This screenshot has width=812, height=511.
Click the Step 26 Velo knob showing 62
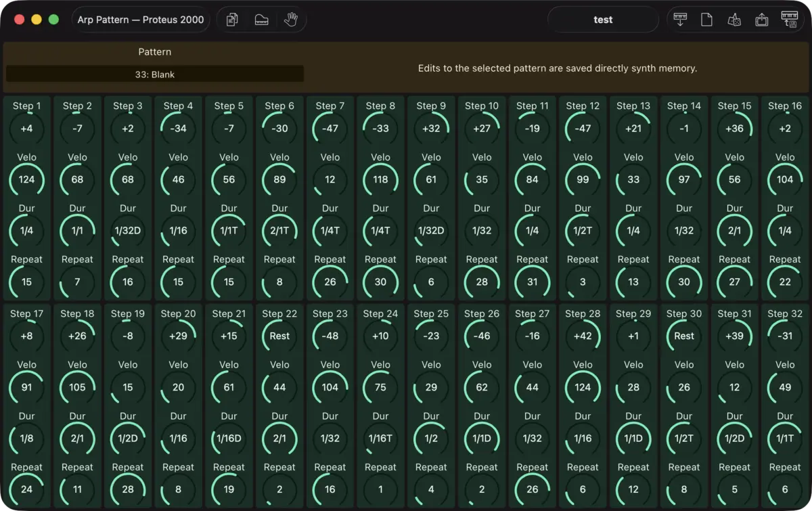click(x=482, y=388)
